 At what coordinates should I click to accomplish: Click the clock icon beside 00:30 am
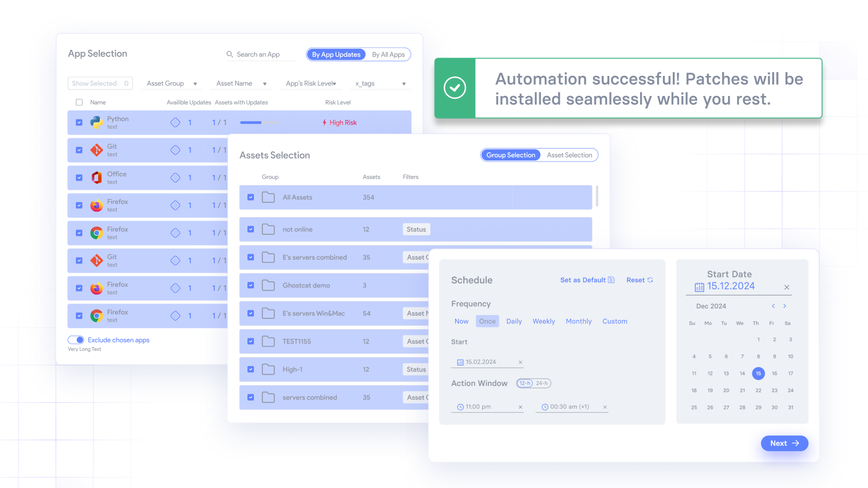pos(545,407)
